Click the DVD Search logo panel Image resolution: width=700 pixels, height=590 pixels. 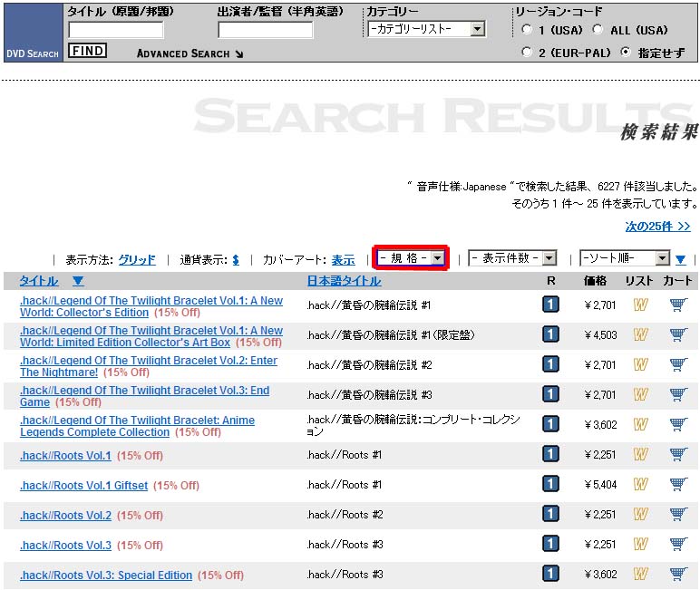click(33, 32)
